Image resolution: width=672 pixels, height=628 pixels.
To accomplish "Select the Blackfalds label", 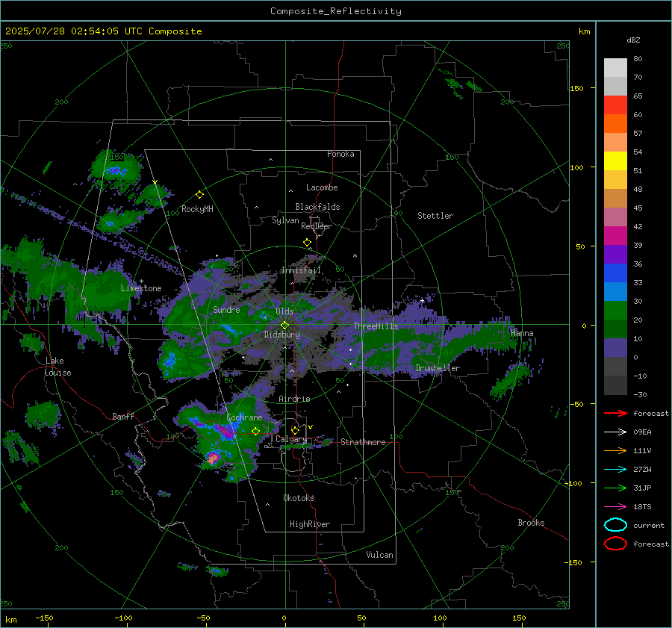I will click(317, 207).
